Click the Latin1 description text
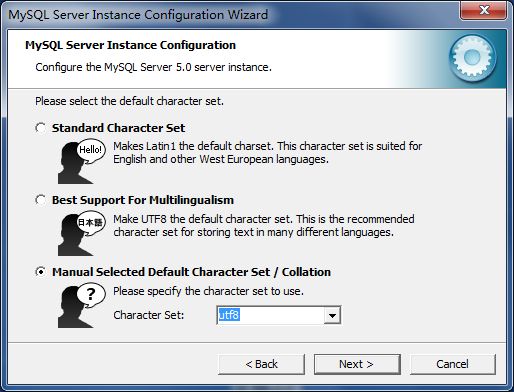This screenshot has height=392, width=514. (268, 153)
